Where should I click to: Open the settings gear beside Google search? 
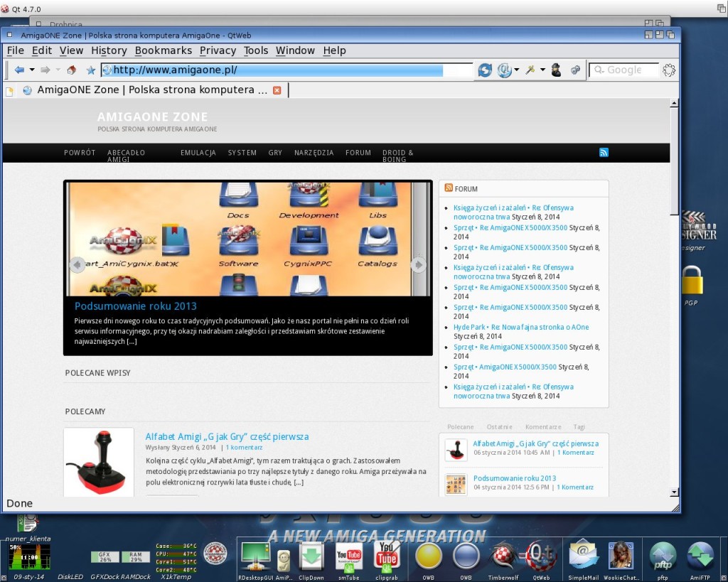pos(669,70)
